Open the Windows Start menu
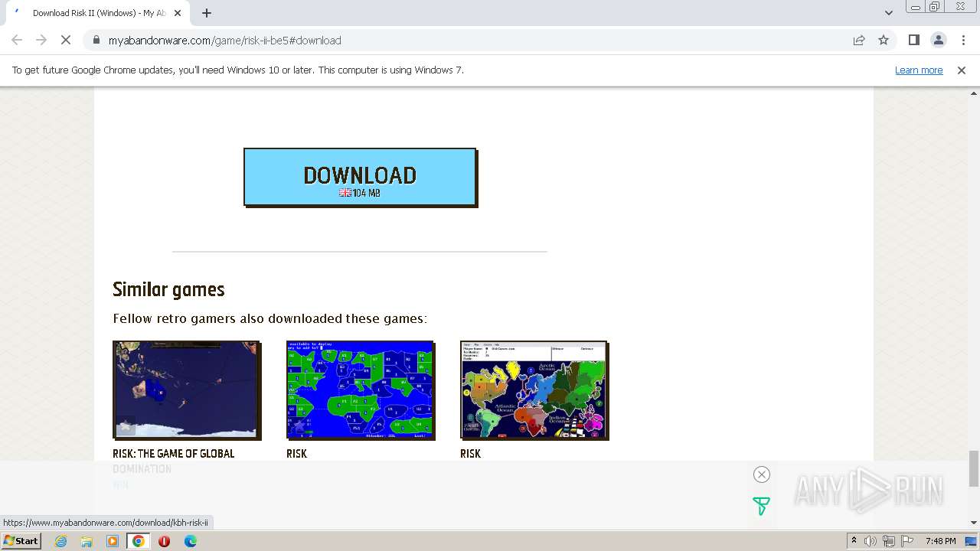 21,540
